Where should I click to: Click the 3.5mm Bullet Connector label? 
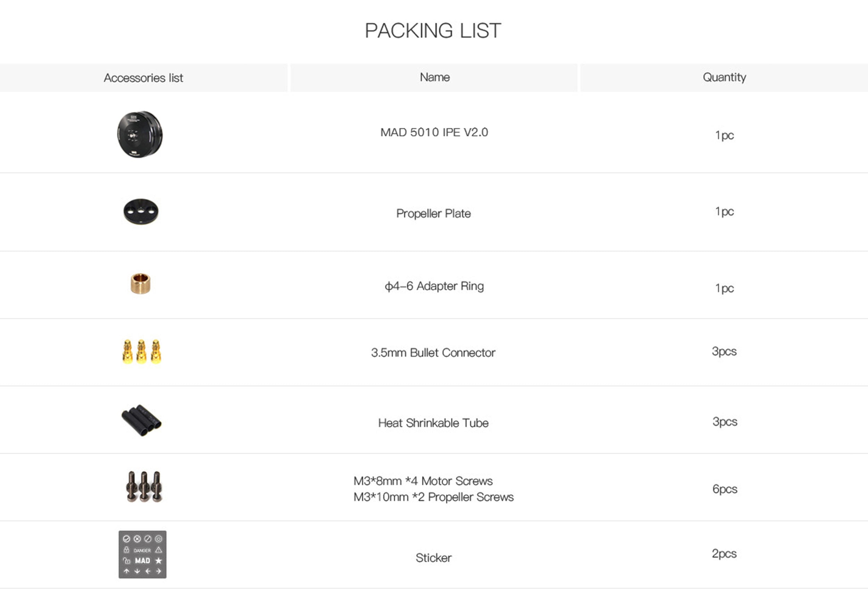click(x=433, y=353)
